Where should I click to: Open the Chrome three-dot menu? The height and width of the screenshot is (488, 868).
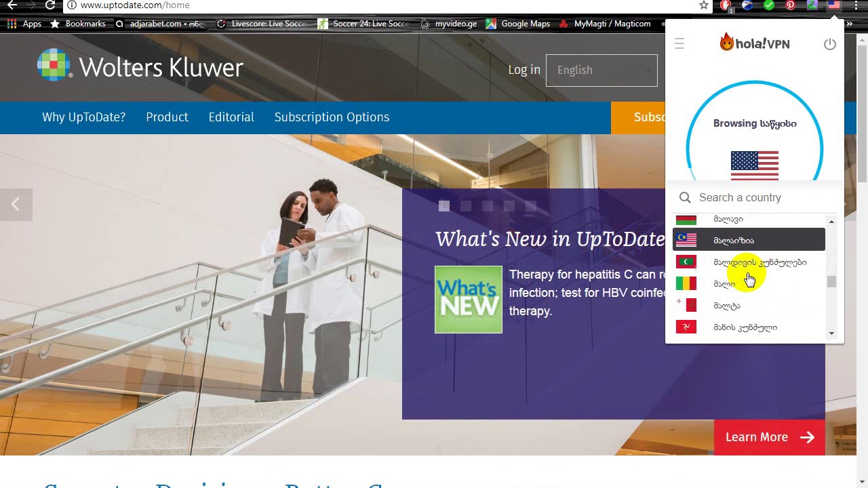[856, 5]
